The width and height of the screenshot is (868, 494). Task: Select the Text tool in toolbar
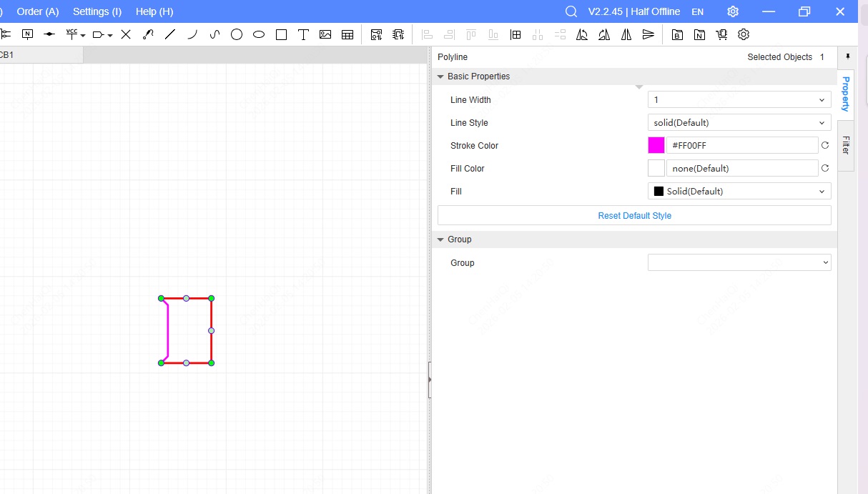(303, 34)
